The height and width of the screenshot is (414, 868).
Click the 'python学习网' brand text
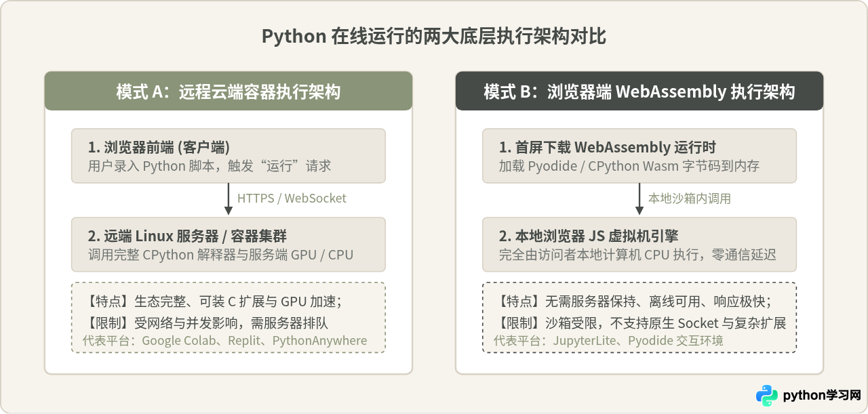[822, 396]
